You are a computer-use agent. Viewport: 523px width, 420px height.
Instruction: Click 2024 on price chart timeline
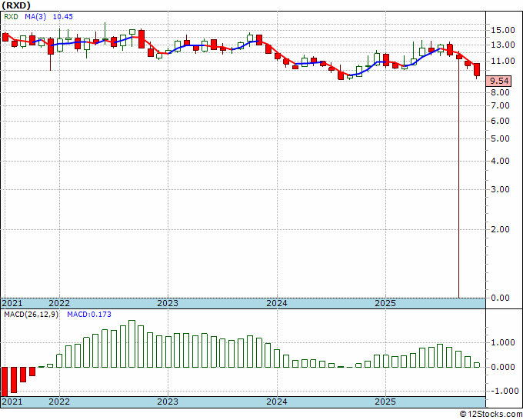click(x=277, y=303)
